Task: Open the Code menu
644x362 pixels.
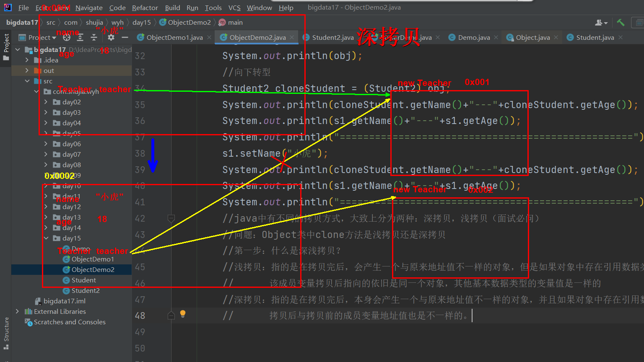Action: click(x=117, y=8)
